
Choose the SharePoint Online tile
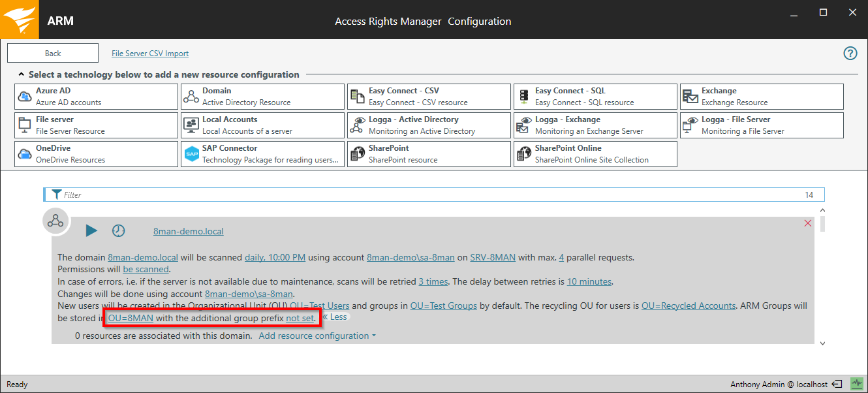click(x=595, y=154)
